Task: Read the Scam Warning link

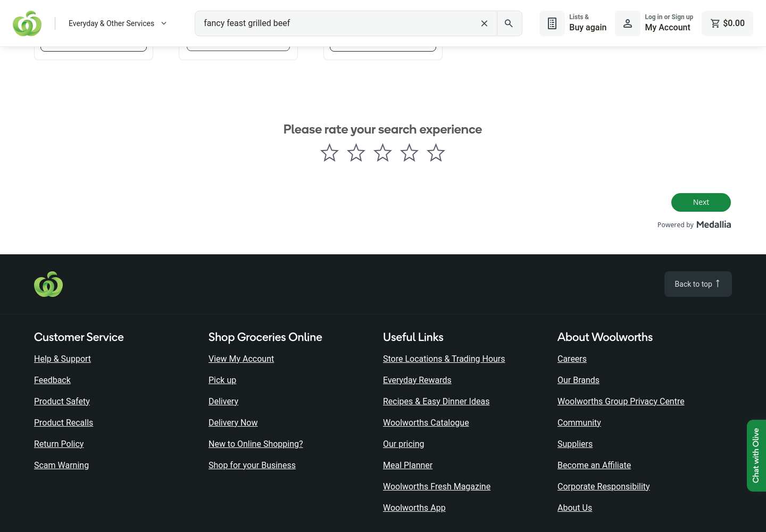Action: 61,465
